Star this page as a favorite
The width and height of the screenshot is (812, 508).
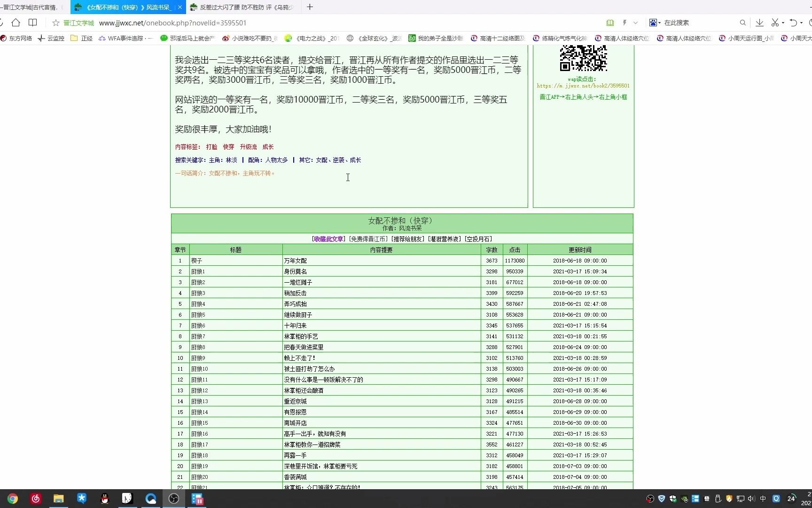56,23
